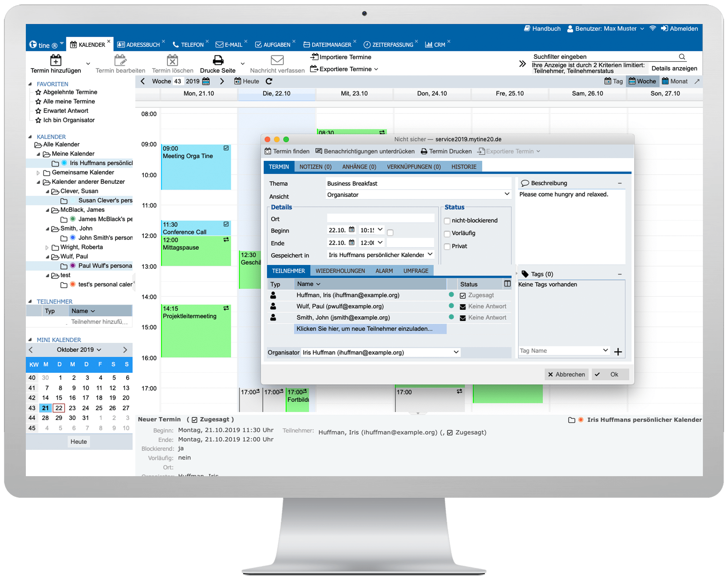
Task: Click green color dot of James McBlack's calendar
Action: coord(73,219)
